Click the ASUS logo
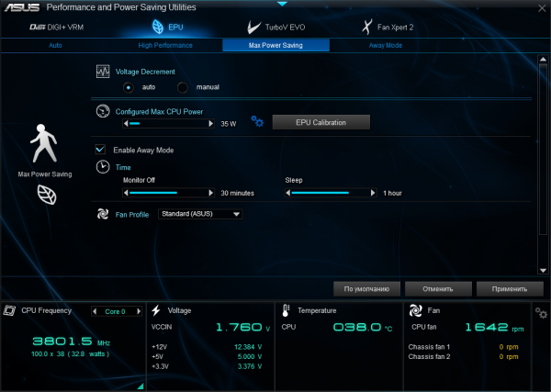This screenshot has width=551, height=392. click(x=22, y=7)
